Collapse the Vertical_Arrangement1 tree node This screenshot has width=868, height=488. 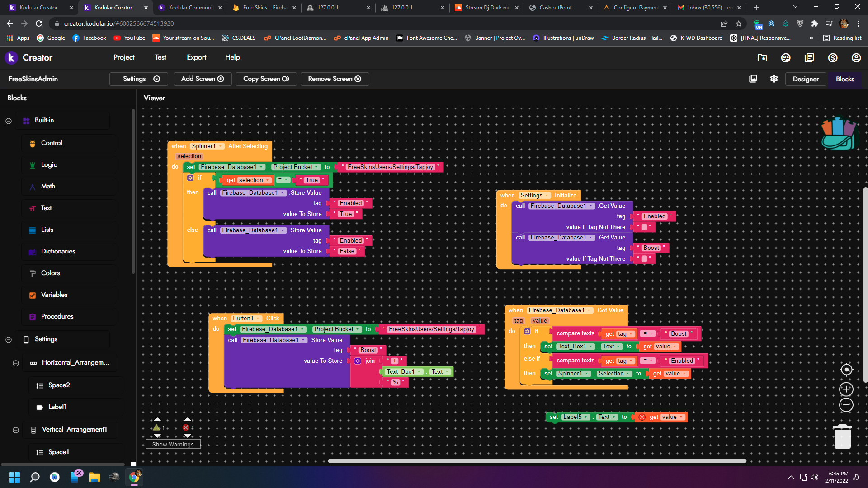point(16,430)
